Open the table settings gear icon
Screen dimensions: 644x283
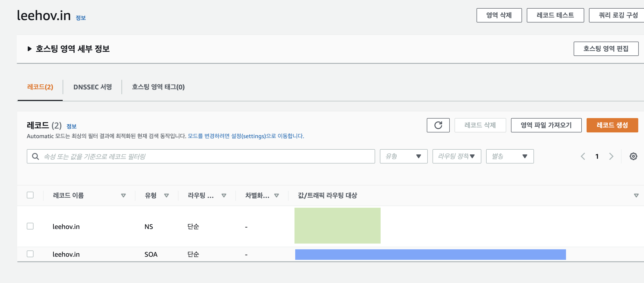[633, 156]
